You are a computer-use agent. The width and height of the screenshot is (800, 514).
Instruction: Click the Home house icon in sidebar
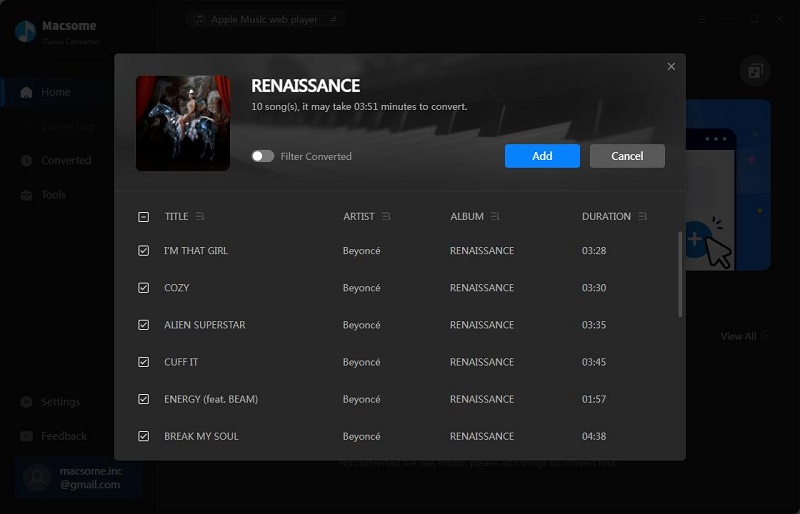coord(27,92)
